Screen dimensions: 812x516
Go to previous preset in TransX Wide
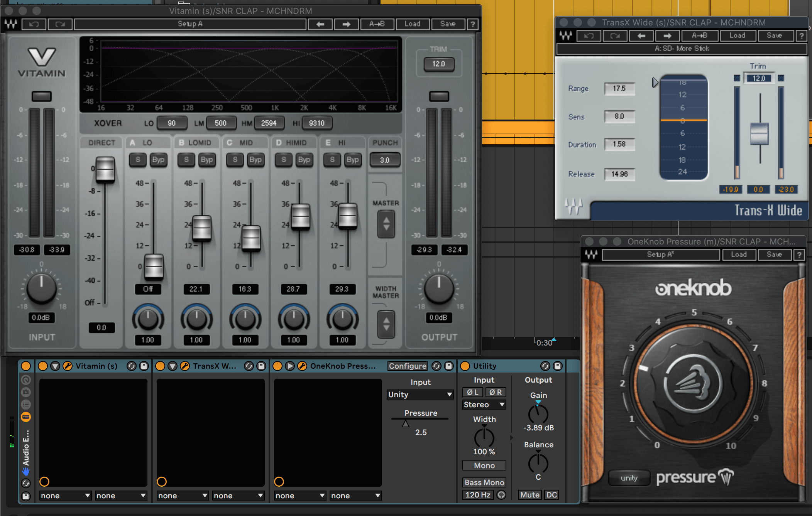(x=641, y=35)
